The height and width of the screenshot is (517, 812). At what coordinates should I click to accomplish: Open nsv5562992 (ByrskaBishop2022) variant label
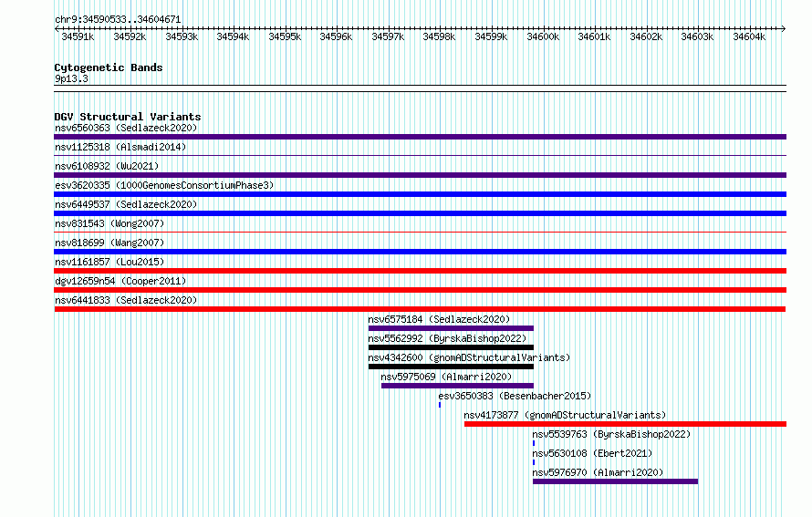[x=447, y=338]
